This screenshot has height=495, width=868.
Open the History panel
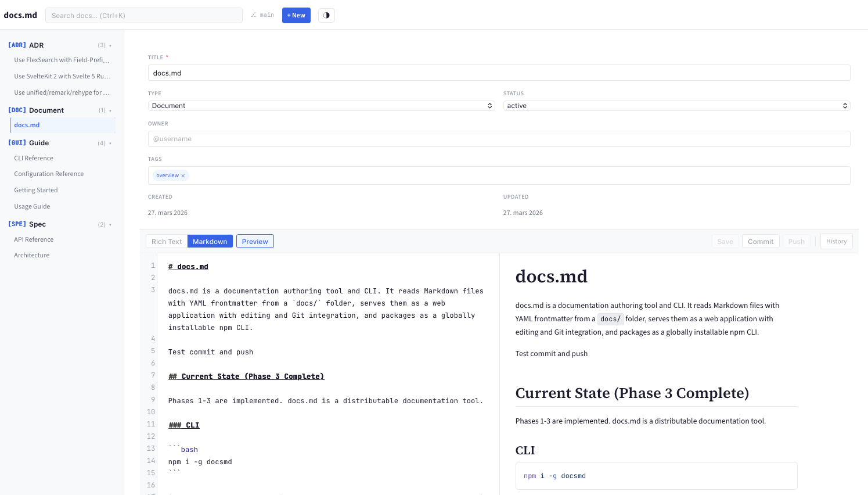(x=836, y=241)
